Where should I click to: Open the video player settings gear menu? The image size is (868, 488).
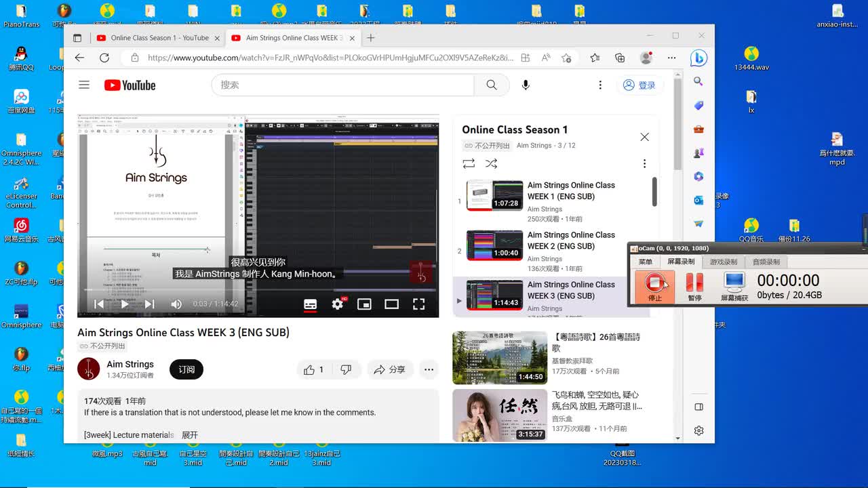(x=338, y=304)
